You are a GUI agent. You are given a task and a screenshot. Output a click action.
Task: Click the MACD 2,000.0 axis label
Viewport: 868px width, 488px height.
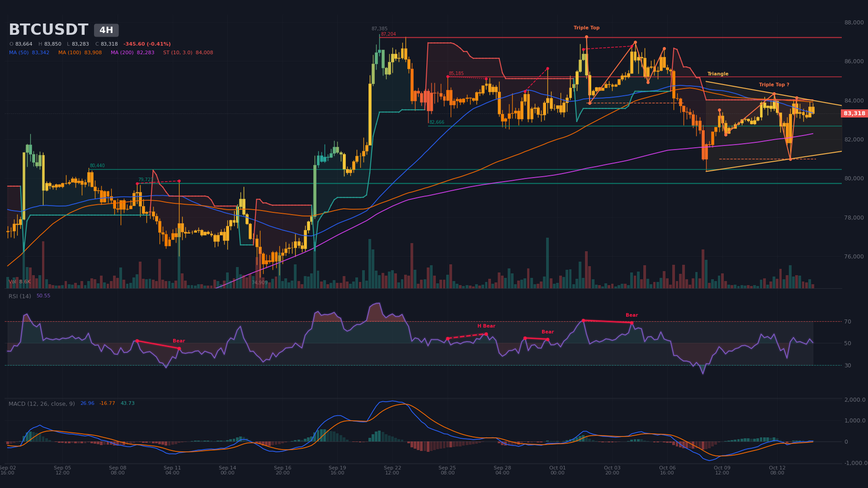coord(854,400)
